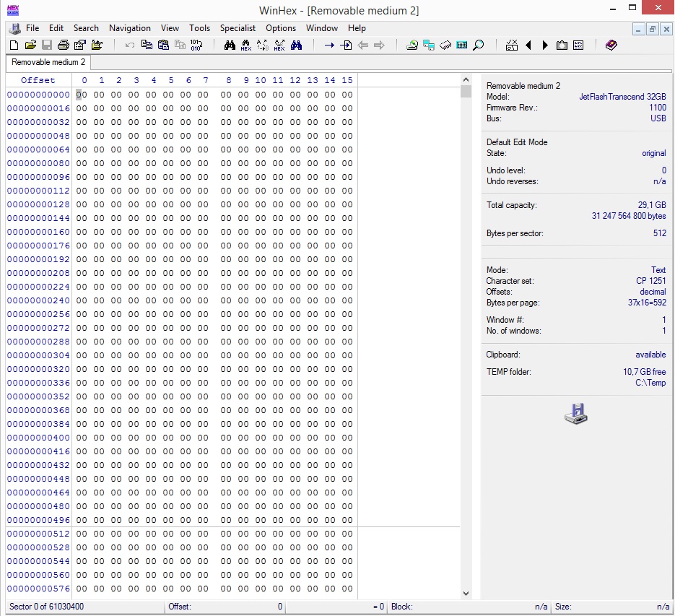The width and height of the screenshot is (675, 616).
Task: Click the save-disk drive icon in info pane
Action: tap(576, 414)
